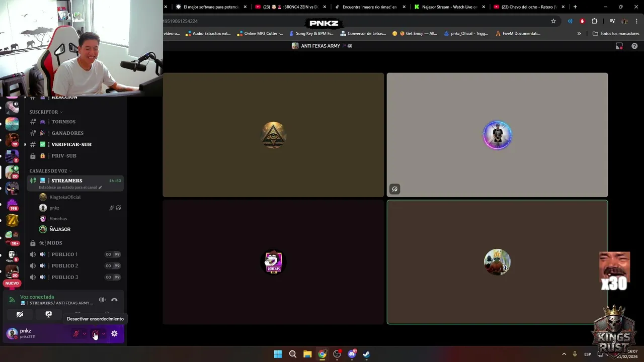Join the PUBLICO 1 voice channel

pos(75,254)
